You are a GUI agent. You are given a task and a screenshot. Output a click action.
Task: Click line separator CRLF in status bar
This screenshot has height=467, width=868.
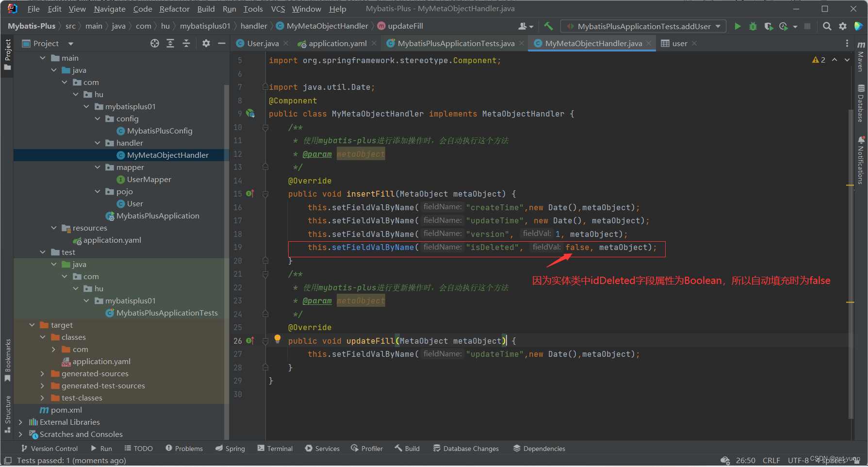(771, 460)
